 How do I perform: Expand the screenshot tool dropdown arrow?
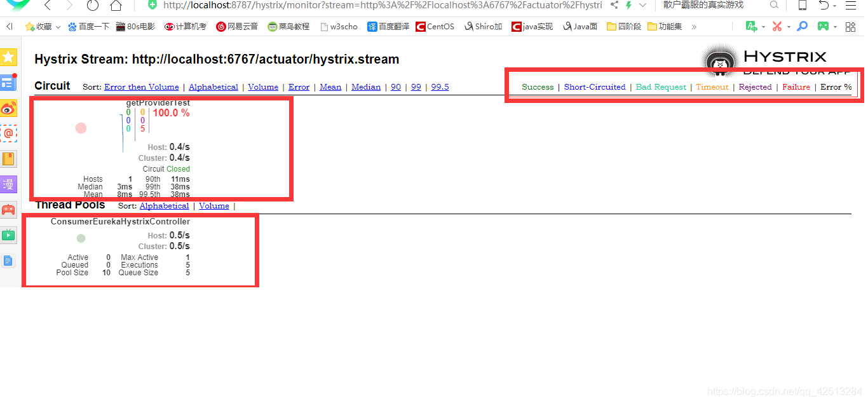789,27
